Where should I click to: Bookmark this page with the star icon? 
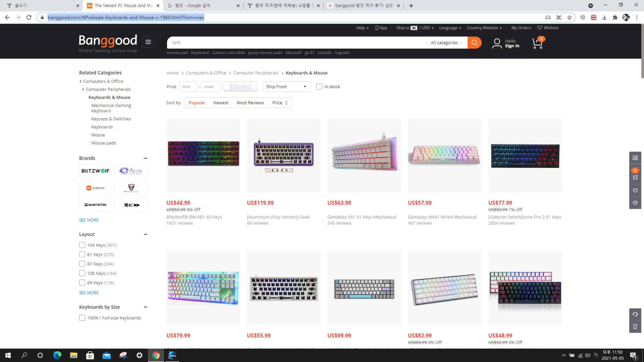pos(569,17)
